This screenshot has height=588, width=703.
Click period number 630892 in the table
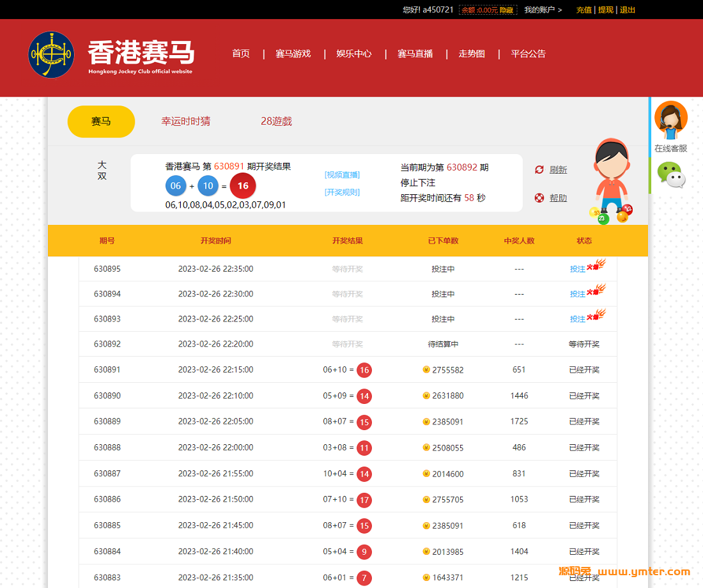tap(107, 344)
